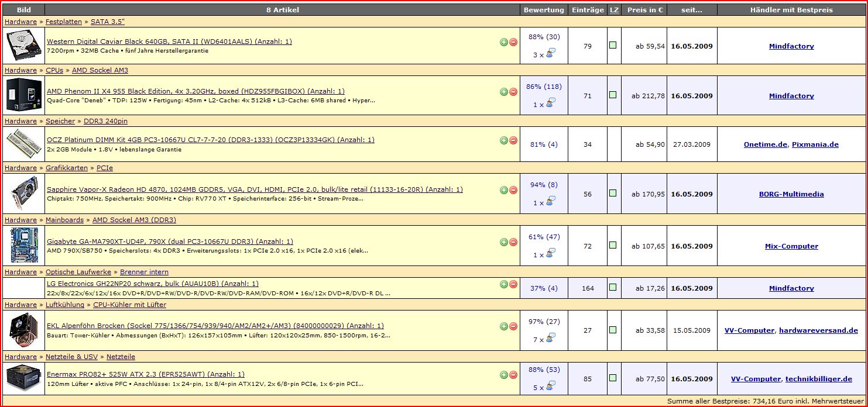Open OCZ Platinum RAM thumbnail
The width and height of the screenshot is (868, 407).
[x=24, y=144]
